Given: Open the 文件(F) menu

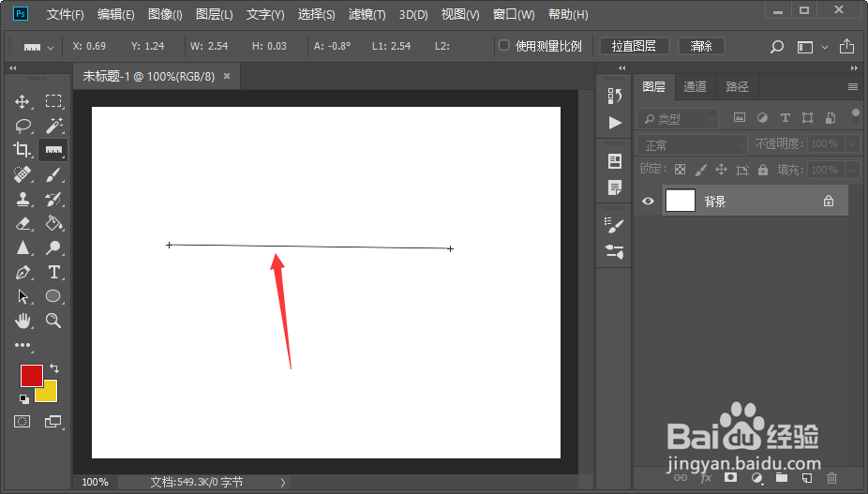Looking at the screenshot, I should [65, 14].
